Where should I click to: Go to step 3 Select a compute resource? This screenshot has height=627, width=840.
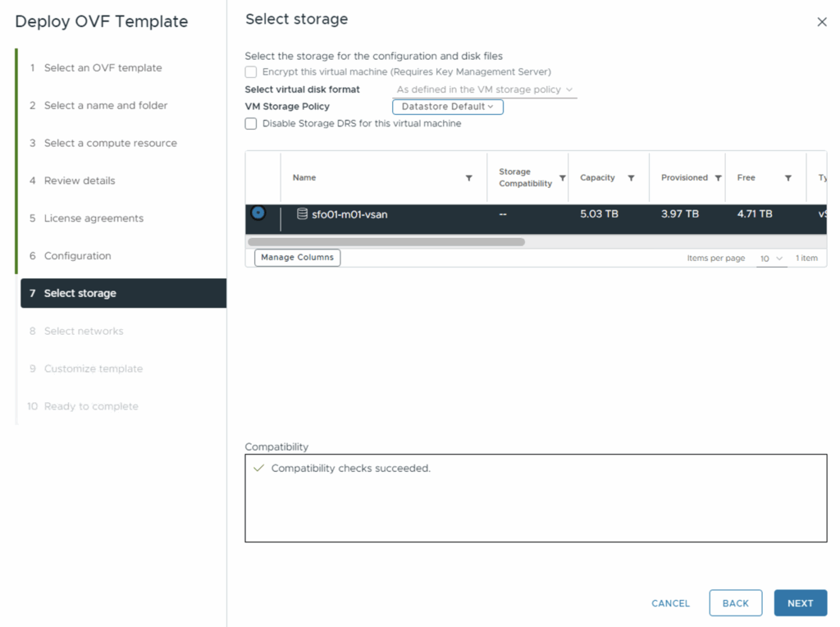(110, 143)
